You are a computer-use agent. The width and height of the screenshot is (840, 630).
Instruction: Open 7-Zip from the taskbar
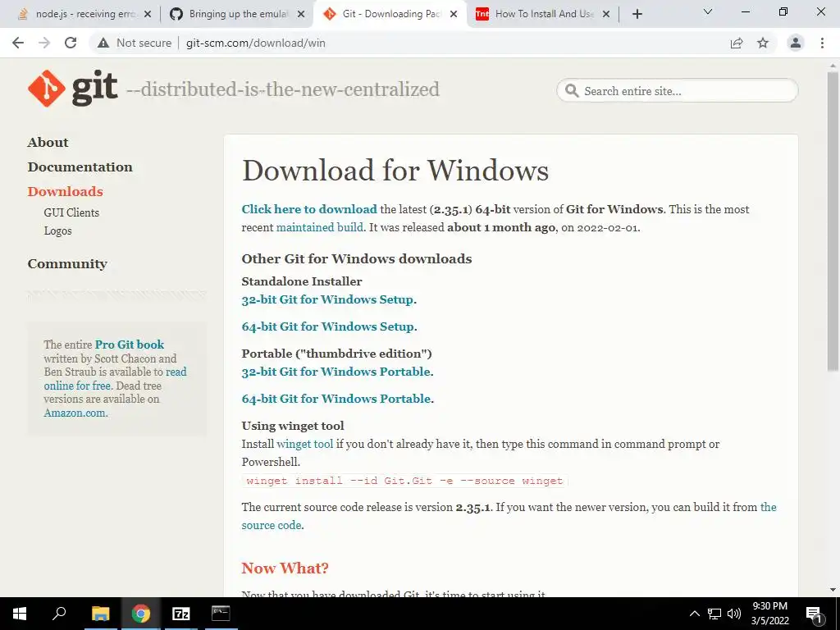[181, 614]
